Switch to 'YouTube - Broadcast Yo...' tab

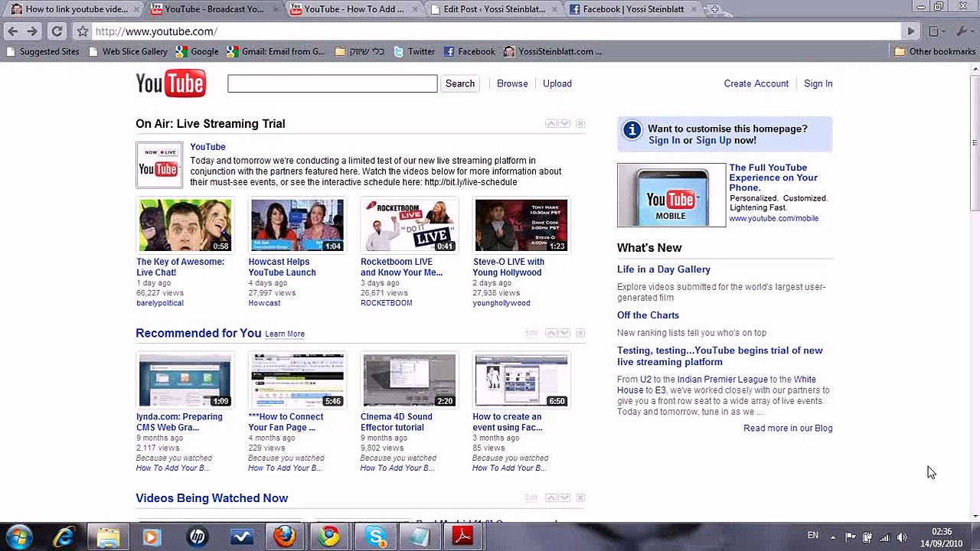[214, 9]
